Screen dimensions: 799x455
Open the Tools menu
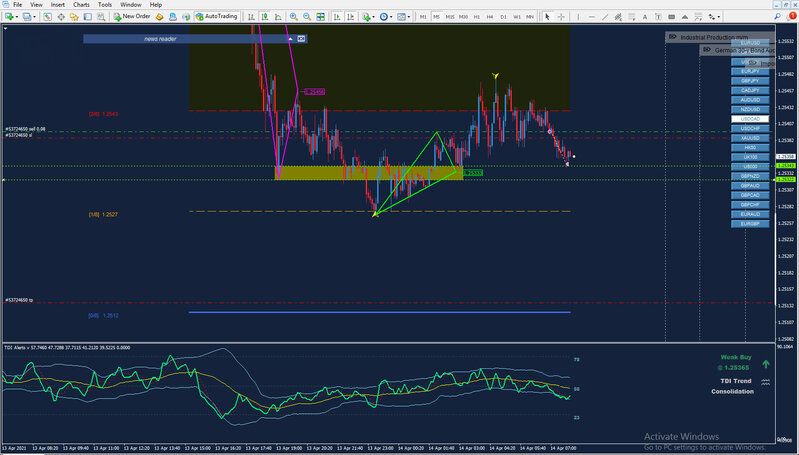(105, 5)
